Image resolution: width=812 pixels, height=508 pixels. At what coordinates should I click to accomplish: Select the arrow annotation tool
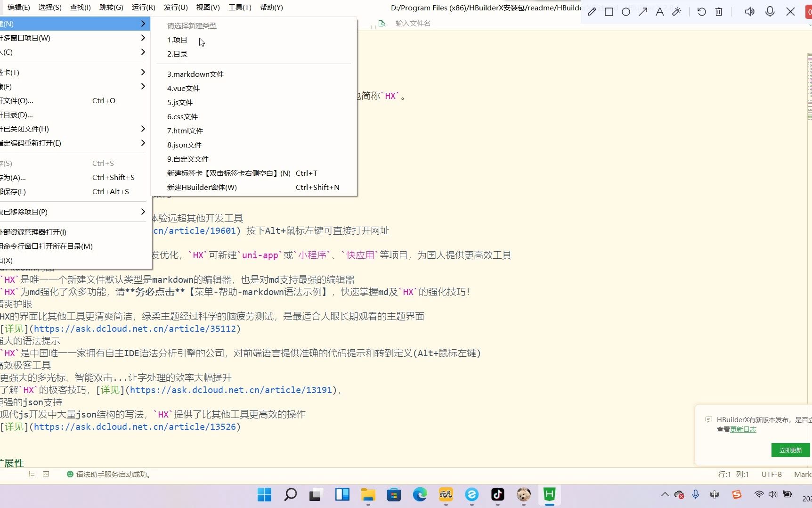click(x=643, y=12)
